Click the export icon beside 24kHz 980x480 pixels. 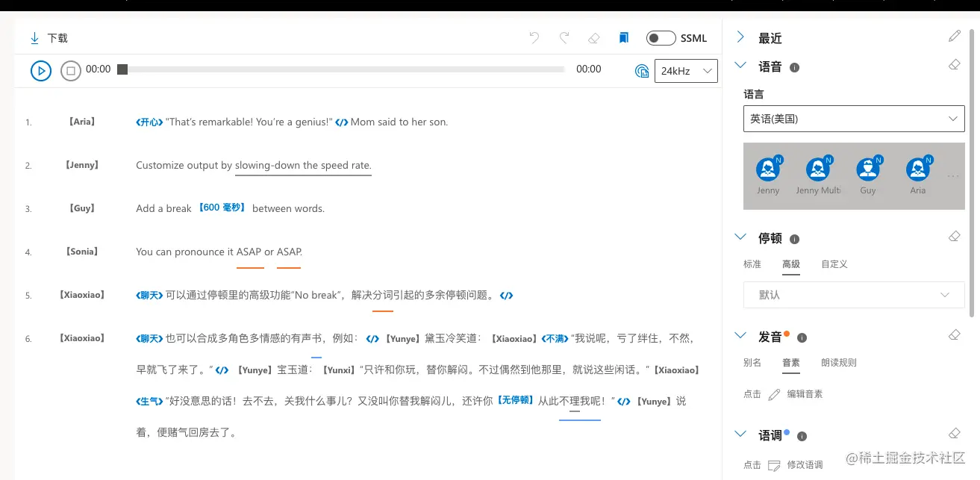click(642, 71)
